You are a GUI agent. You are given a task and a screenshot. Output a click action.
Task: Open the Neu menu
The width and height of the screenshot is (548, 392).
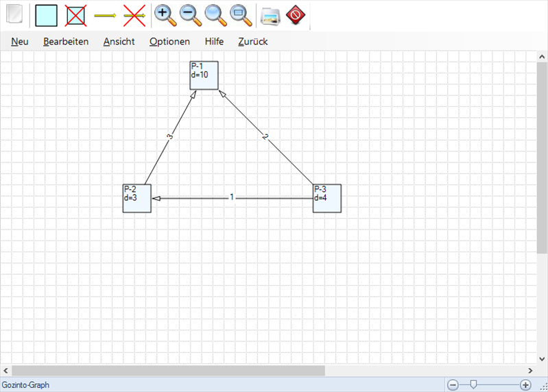coord(20,41)
